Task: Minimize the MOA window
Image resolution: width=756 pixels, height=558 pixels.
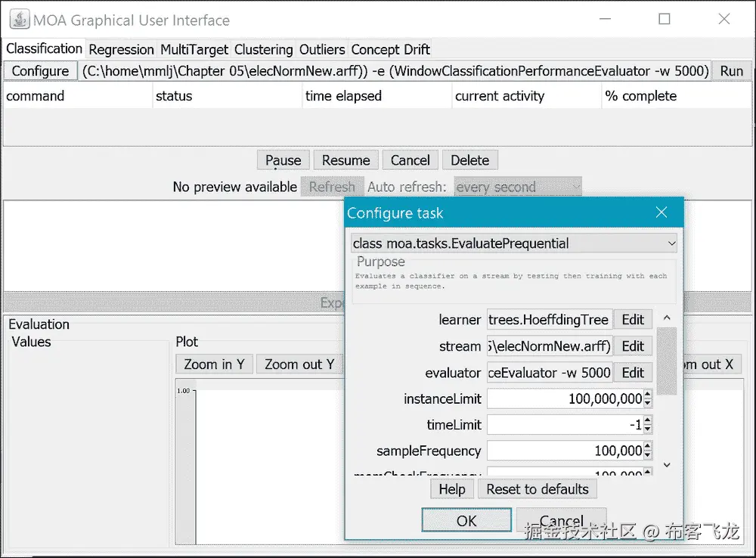Action: click(x=605, y=19)
